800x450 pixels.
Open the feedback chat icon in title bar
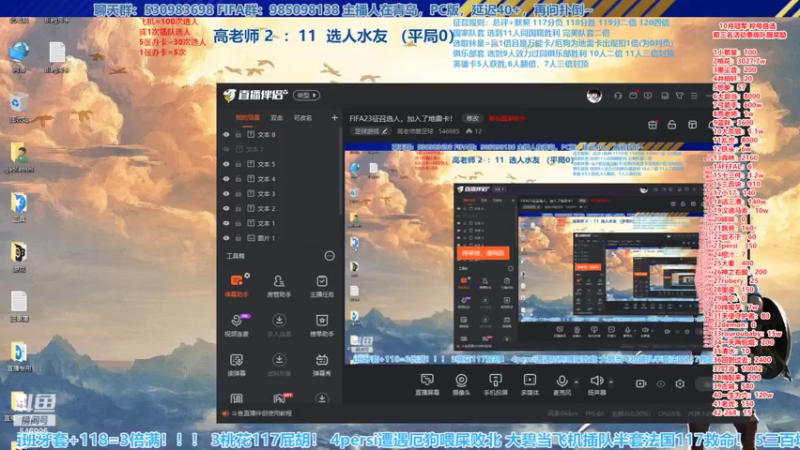(648, 95)
